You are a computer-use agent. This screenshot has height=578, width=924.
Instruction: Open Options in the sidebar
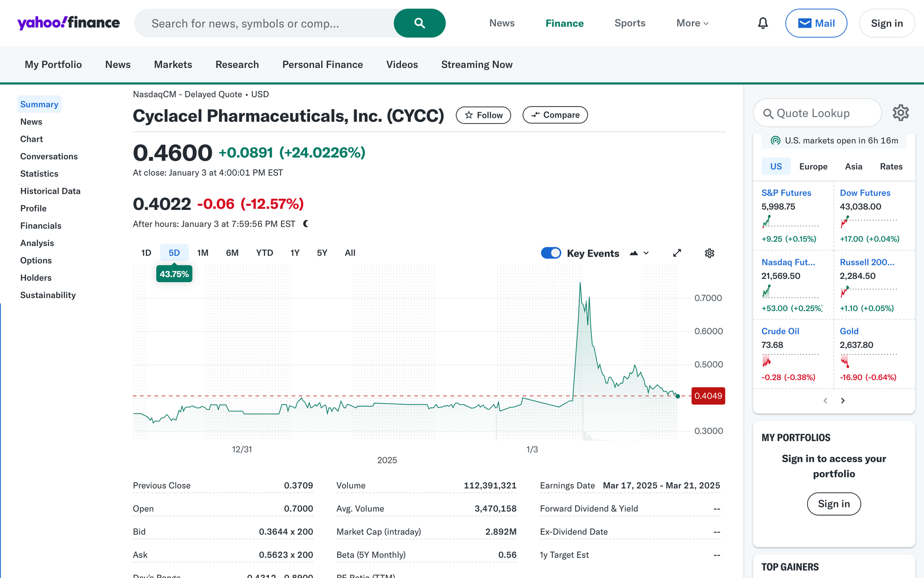(x=36, y=260)
